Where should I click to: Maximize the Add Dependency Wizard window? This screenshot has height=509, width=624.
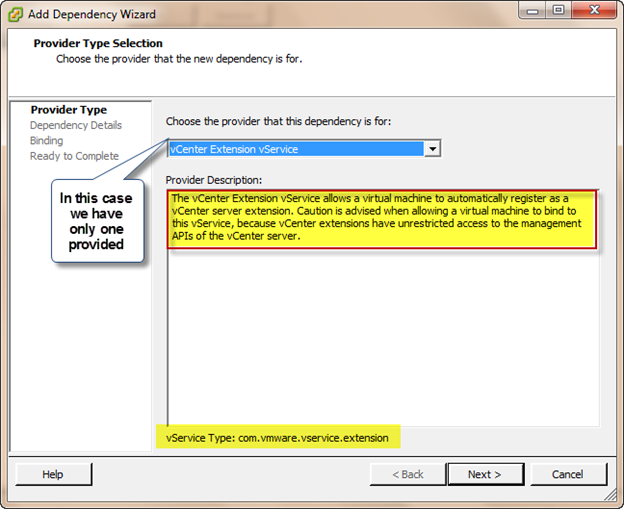click(559, 11)
